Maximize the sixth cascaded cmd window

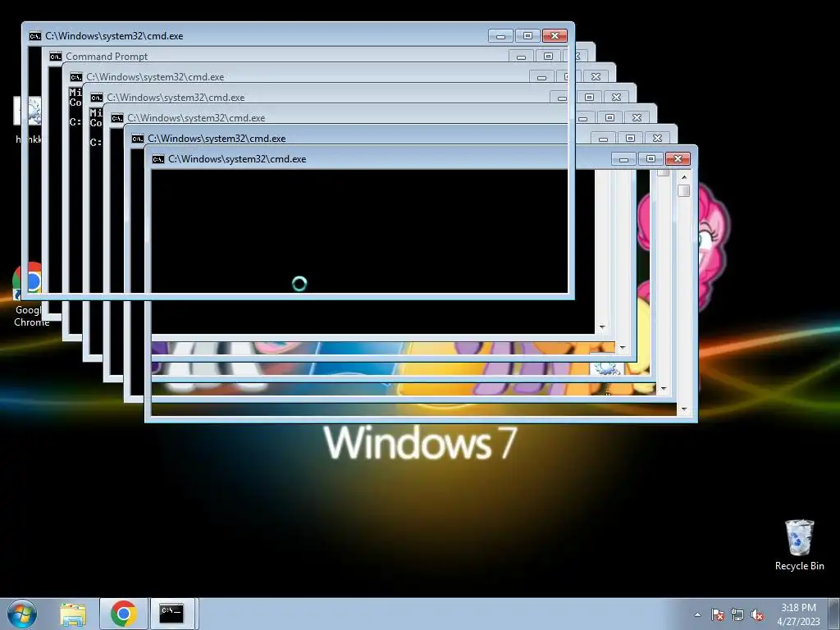pos(630,138)
